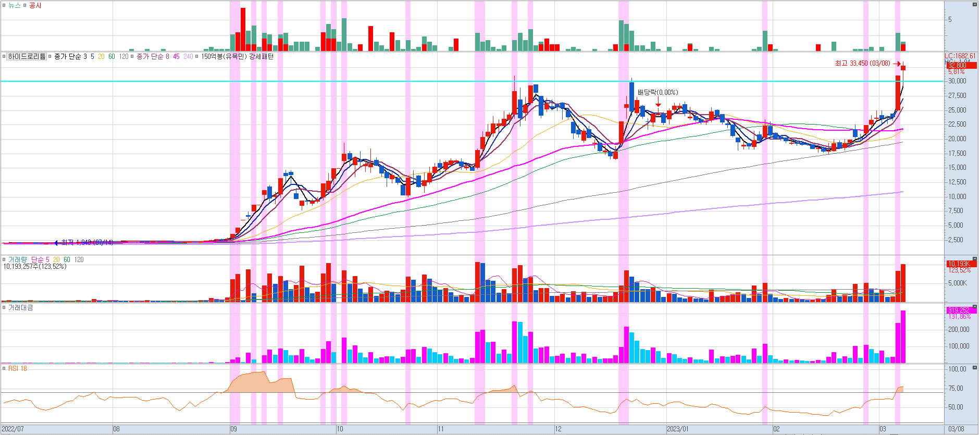Click the 5,000K label on volume axis
Viewport: 980px width, 435px height.
coord(958,283)
